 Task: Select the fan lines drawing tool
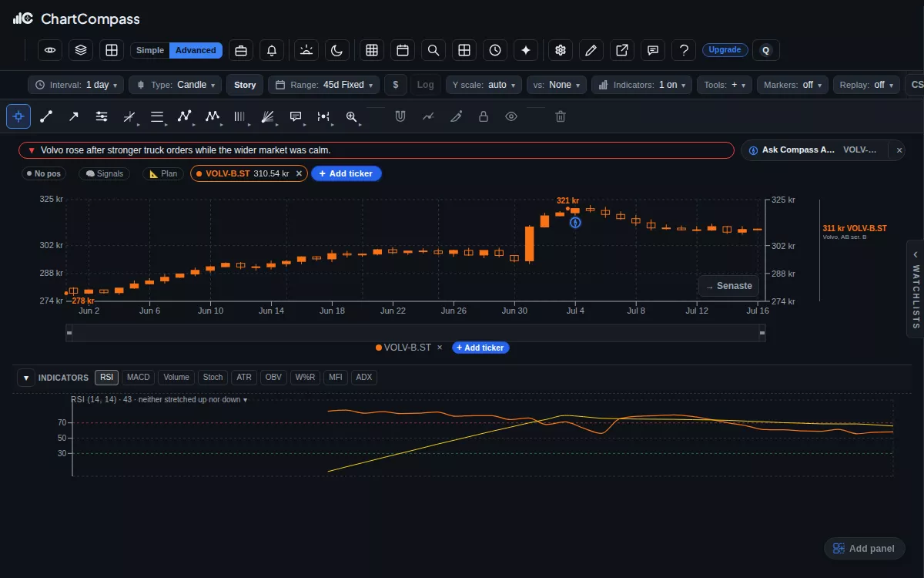coord(268,116)
